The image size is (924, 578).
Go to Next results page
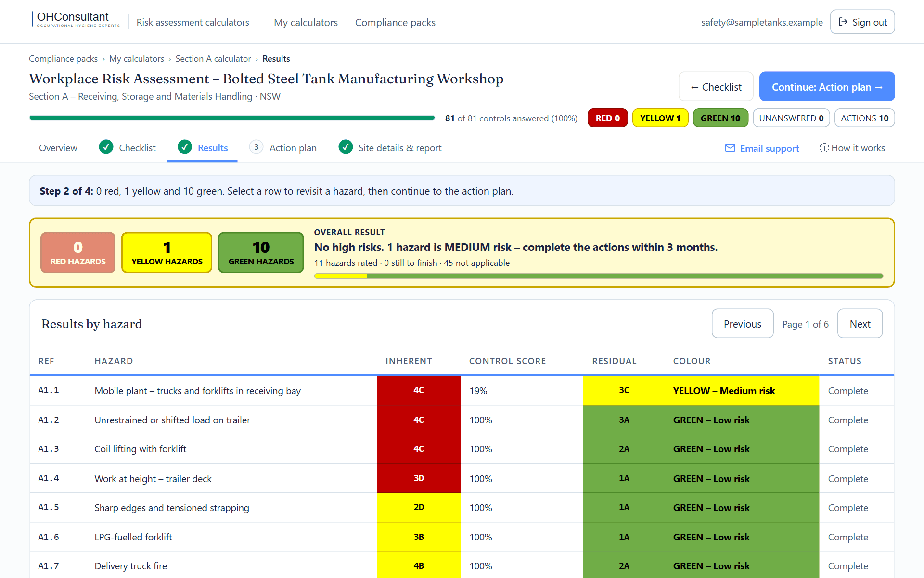pyautogui.click(x=860, y=324)
